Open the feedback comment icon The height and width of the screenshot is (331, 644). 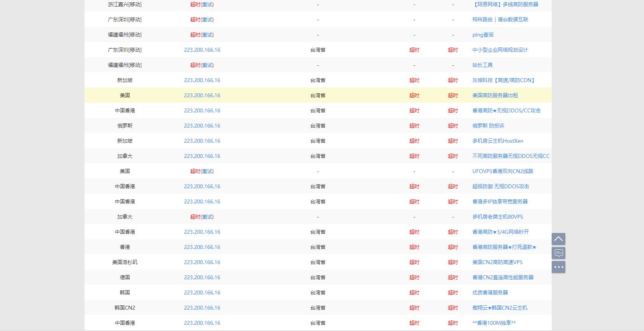558,253
